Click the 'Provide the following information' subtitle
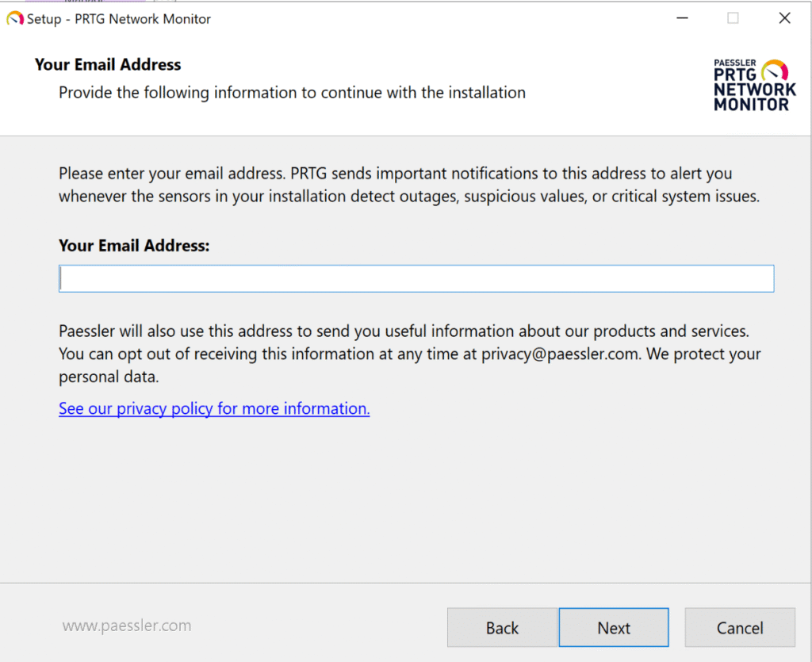Viewport: 812px width, 662px height. [x=292, y=93]
